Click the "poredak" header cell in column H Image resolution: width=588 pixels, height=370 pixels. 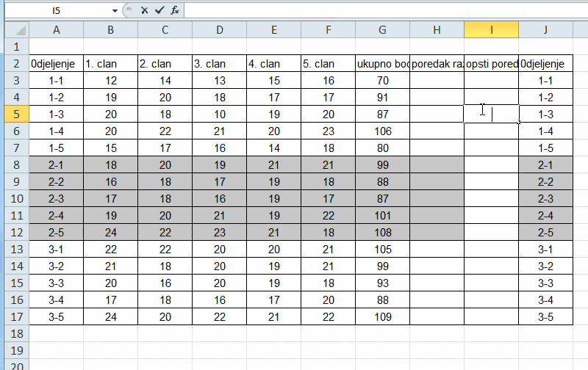[x=437, y=64]
